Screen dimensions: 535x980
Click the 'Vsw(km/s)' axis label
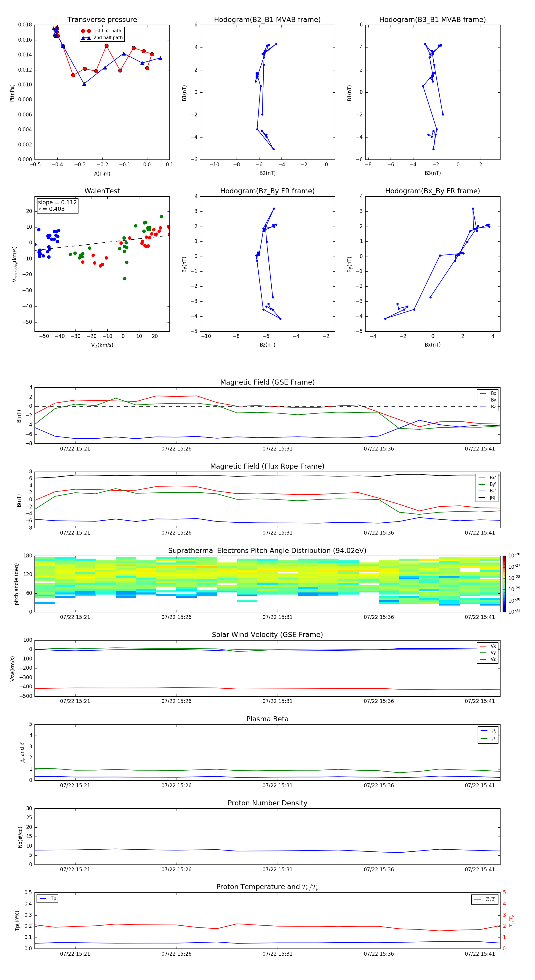(12, 668)
